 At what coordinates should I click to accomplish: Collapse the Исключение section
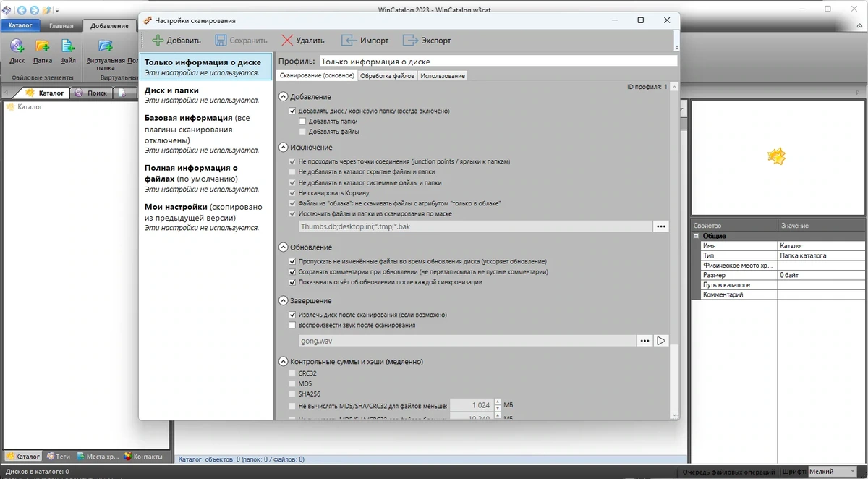tap(284, 148)
